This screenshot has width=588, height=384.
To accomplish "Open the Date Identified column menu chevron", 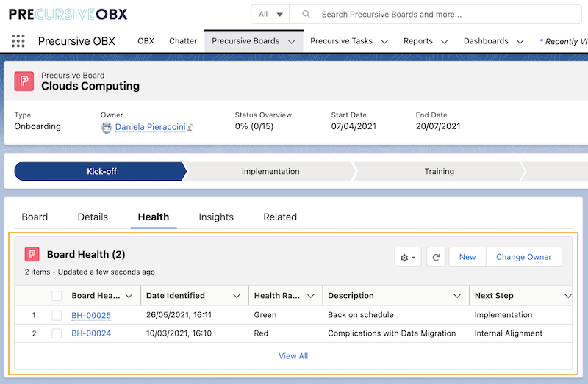I will (x=237, y=296).
